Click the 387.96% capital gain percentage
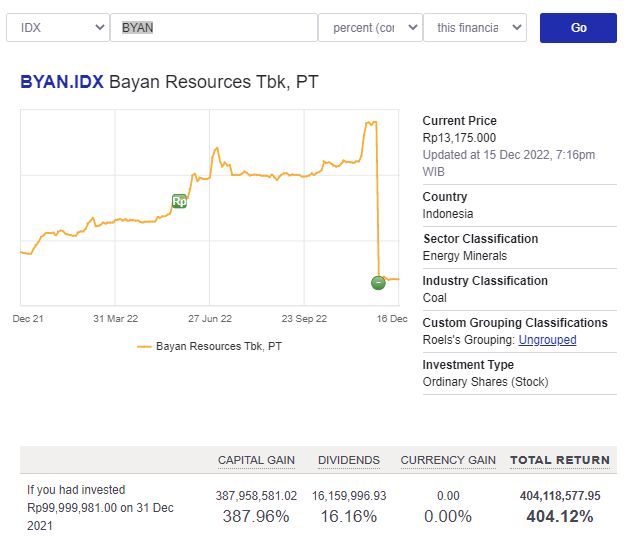This screenshot has width=632, height=560. [x=256, y=517]
